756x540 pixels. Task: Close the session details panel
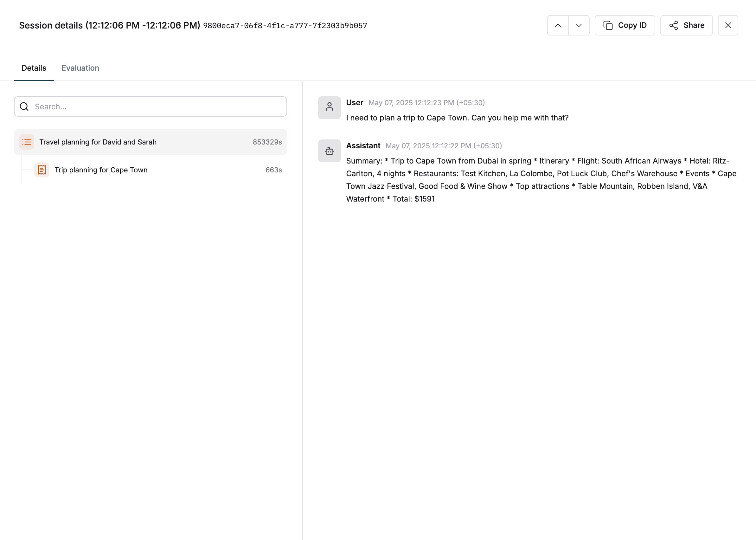(728, 25)
